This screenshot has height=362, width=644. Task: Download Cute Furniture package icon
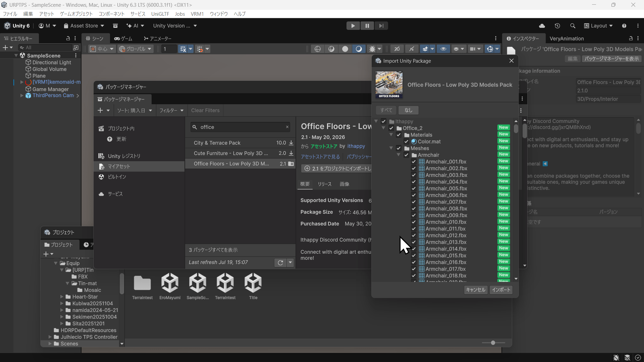click(x=291, y=153)
